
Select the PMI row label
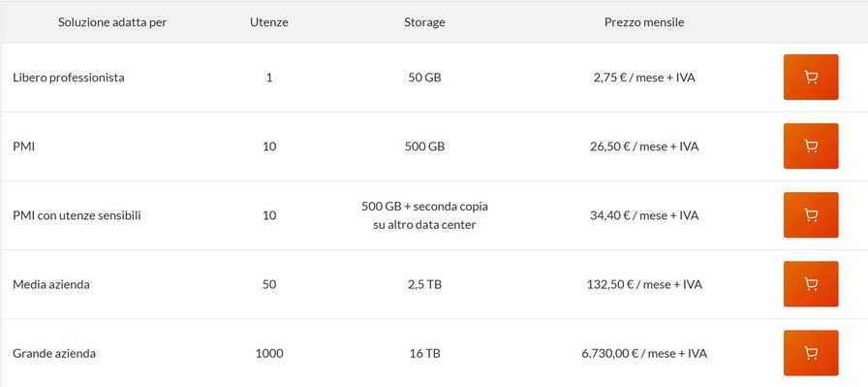(23, 146)
